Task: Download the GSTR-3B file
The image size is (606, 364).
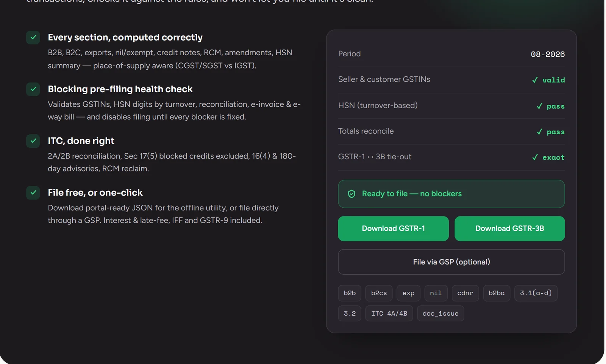Action: tap(509, 229)
